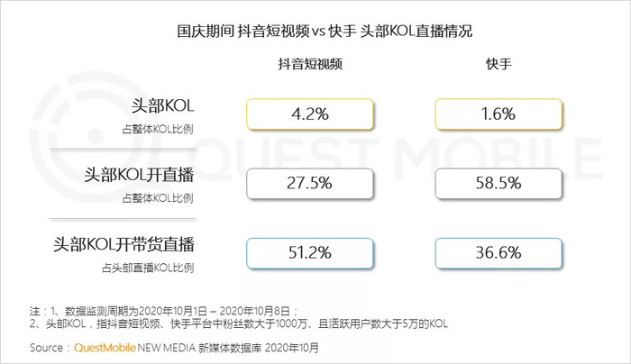Click the note about data monitoring period
This screenshot has width=631, height=364.
[x=164, y=312]
